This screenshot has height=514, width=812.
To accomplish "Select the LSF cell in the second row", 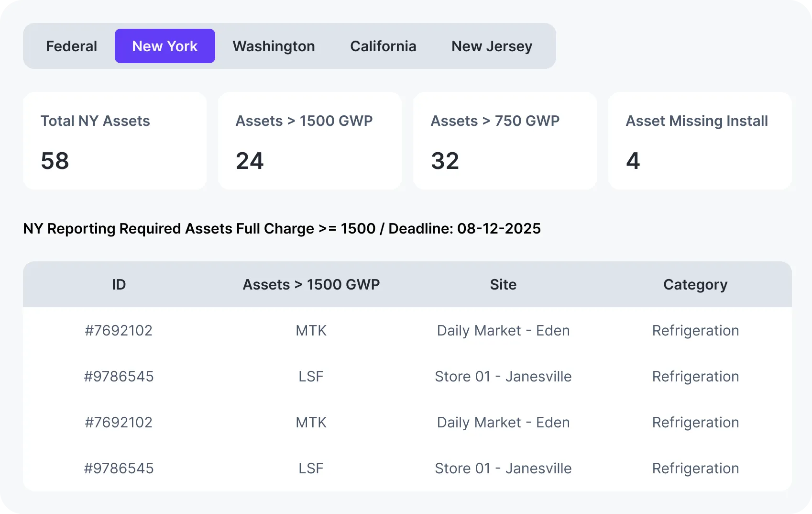I will click(x=311, y=376).
